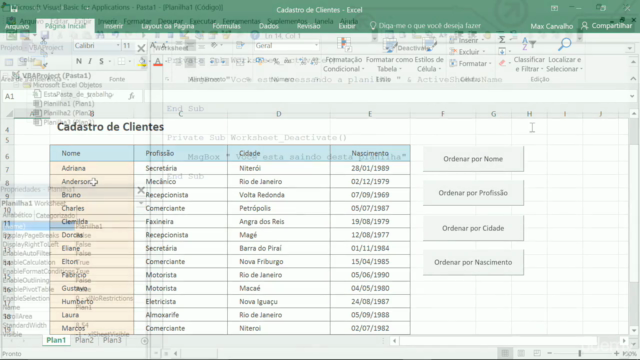Select the Plan3 sheet tab
Image resolution: width=640 pixels, height=360 pixels.
(x=112, y=340)
